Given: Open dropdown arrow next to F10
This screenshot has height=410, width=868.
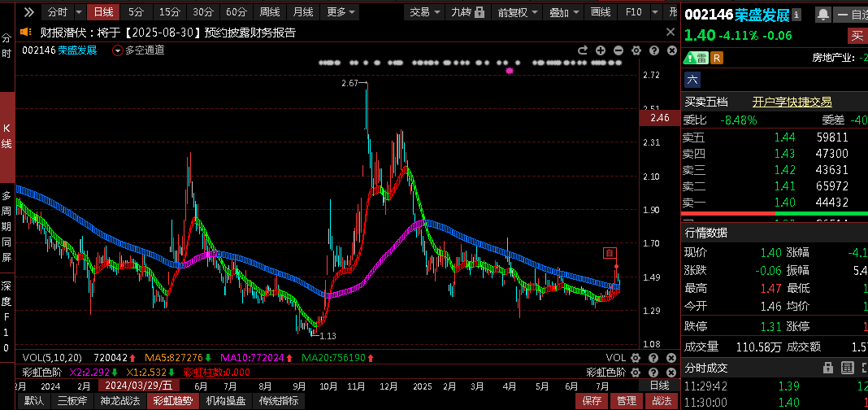Looking at the screenshot, I should 656,12.
